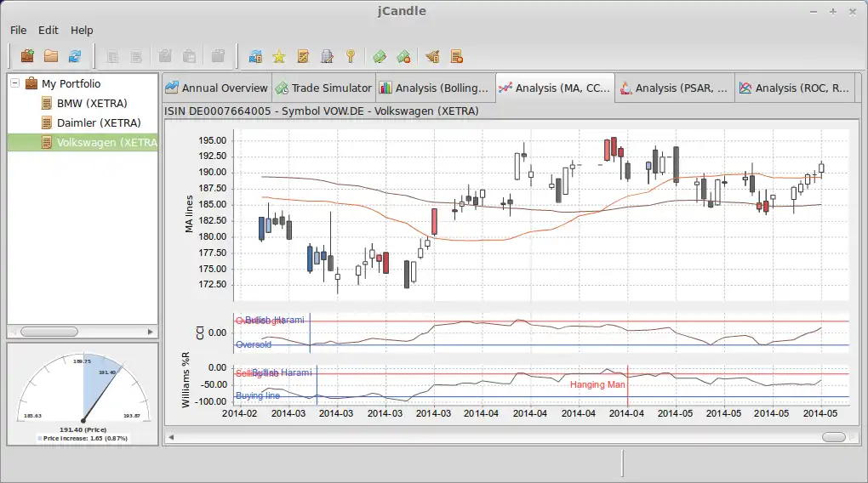Image resolution: width=868 pixels, height=483 pixels.
Task: Click the yellow star toolbar icon
Action: pyautogui.click(x=279, y=56)
